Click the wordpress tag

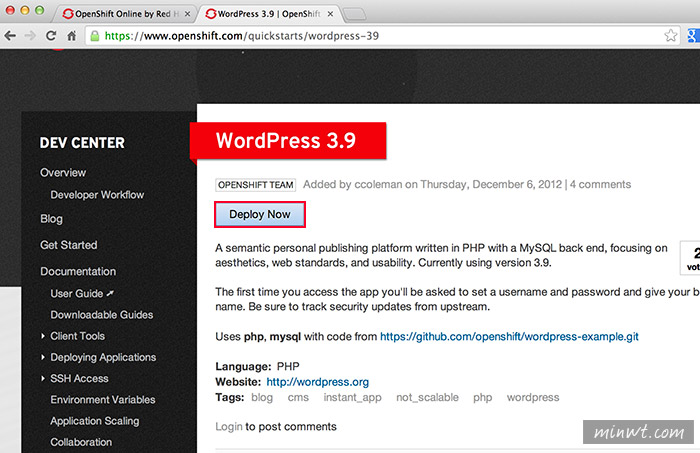(533, 397)
